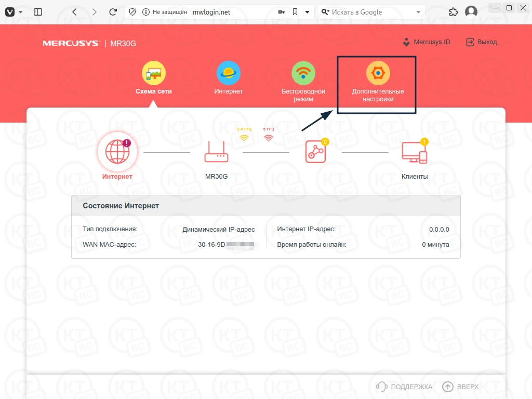
Task: Bookmark the page with the bookmark icon
Action: [295, 12]
